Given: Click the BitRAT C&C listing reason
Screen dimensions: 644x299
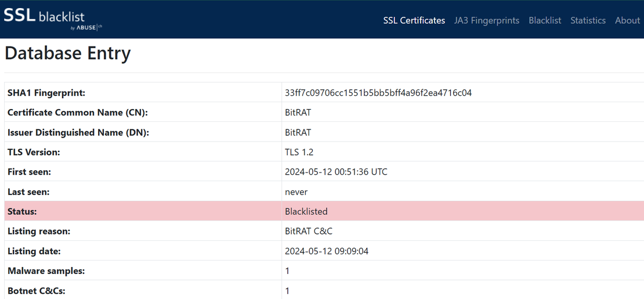Looking at the screenshot, I should [309, 231].
